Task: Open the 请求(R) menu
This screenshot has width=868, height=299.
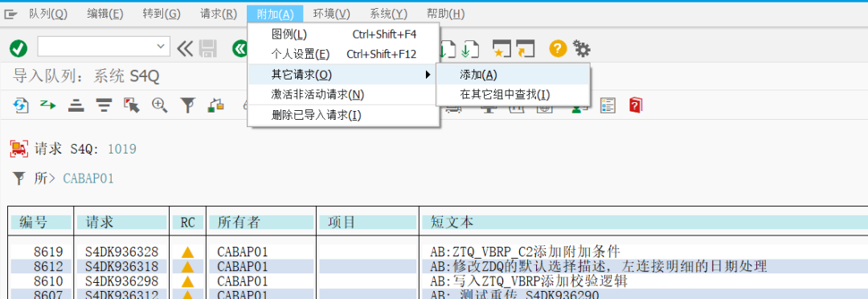Action: point(219,14)
